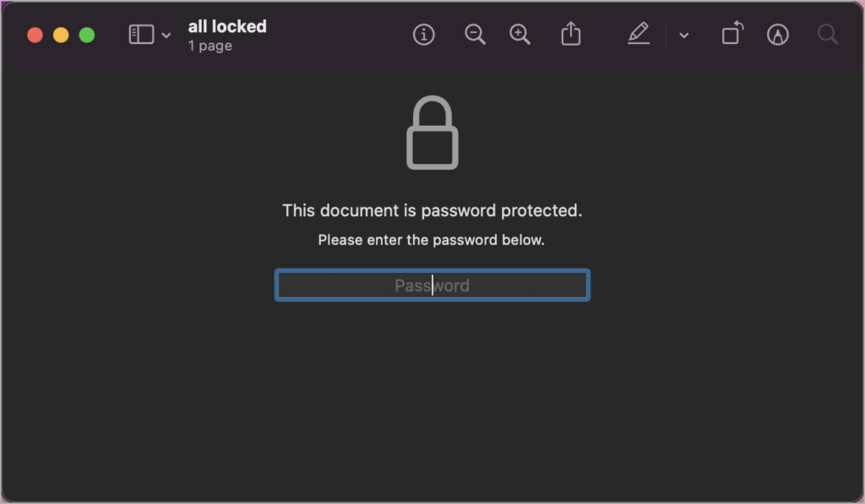Close the window with the red button
Image resolution: width=865 pixels, height=504 pixels.
tap(35, 35)
